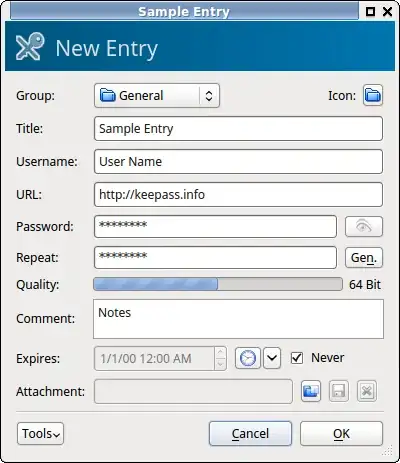The width and height of the screenshot is (400, 463).
Task: Choose a new entry icon via folder button
Action: pyautogui.click(x=373, y=96)
